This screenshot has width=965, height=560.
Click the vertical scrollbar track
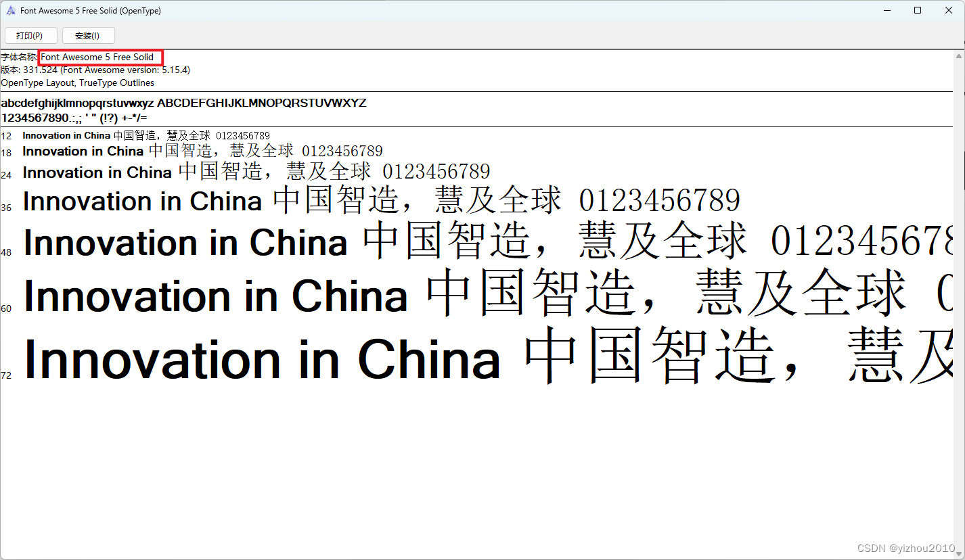click(959, 304)
